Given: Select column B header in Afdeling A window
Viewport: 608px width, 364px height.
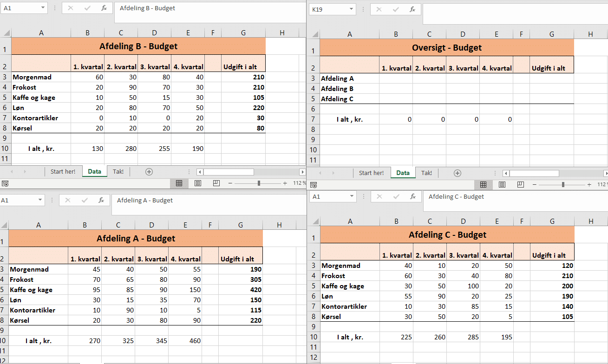Looking at the screenshot, I should [85, 225].
